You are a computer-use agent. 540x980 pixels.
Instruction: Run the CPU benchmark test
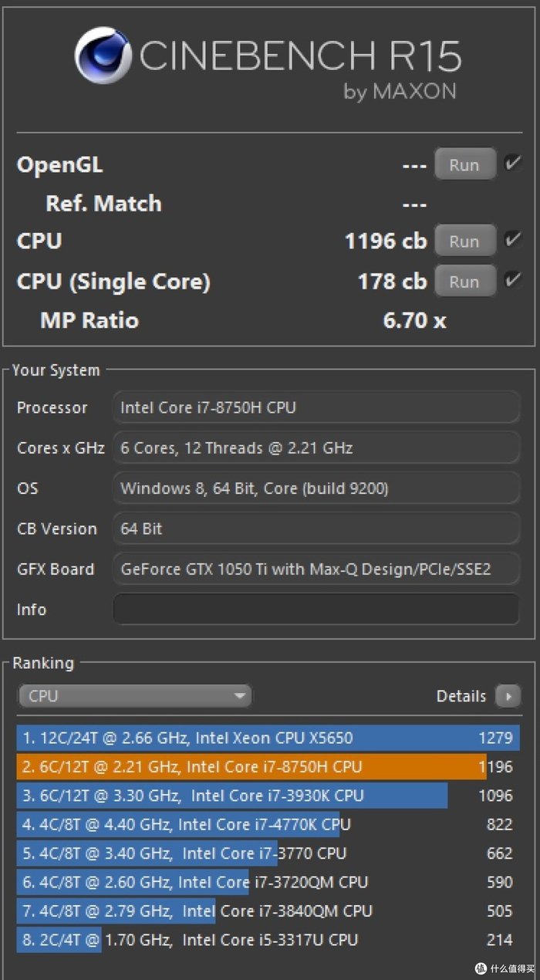464,241
